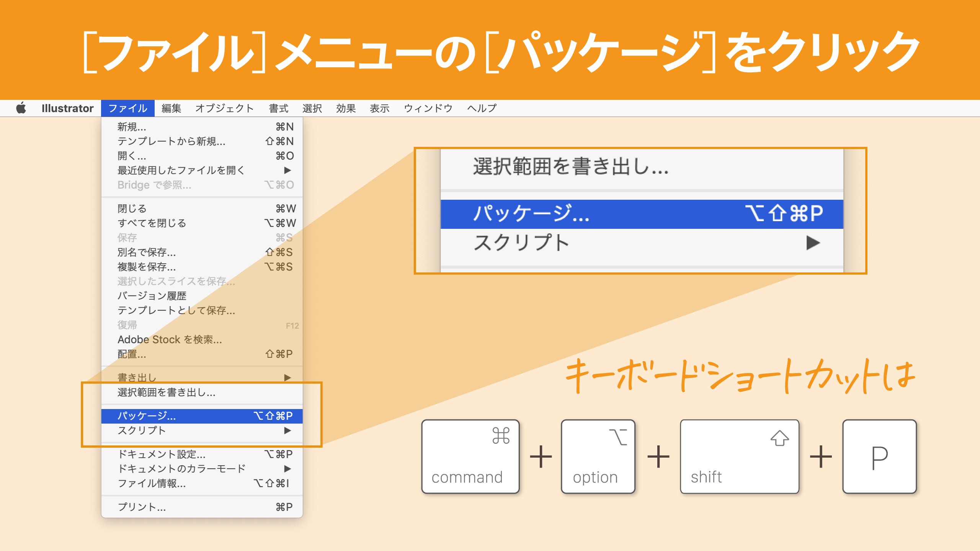This screenshot has height=551, width=980.
Task: Open the ヘルプ menu
Action: point(482,108)
